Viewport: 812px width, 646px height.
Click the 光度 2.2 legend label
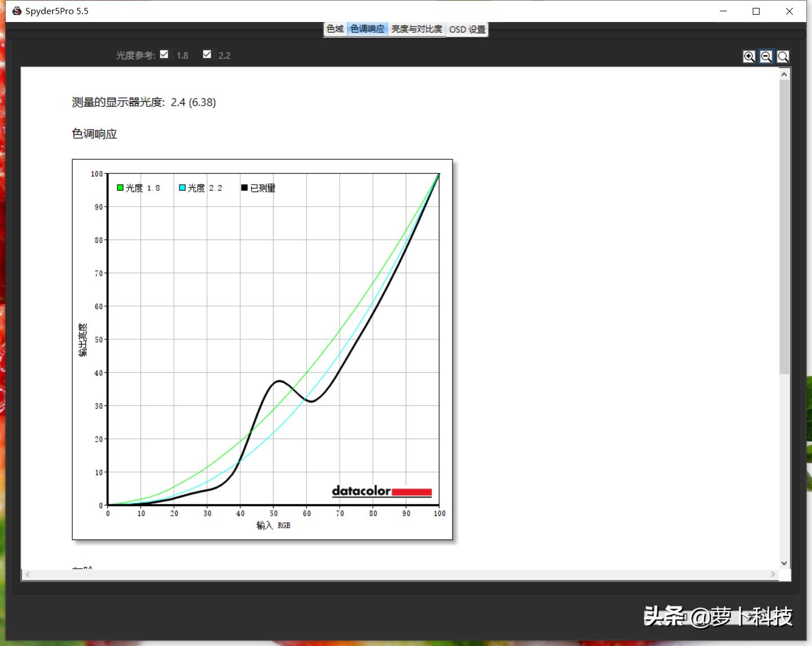pyautogui.click(x=205, y=188)
